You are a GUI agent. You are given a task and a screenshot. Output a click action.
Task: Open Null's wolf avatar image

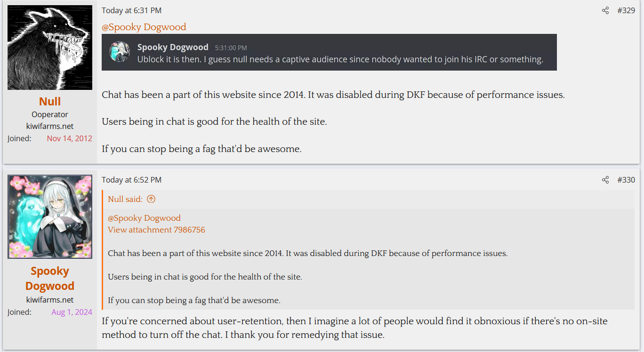coord(50,48)
